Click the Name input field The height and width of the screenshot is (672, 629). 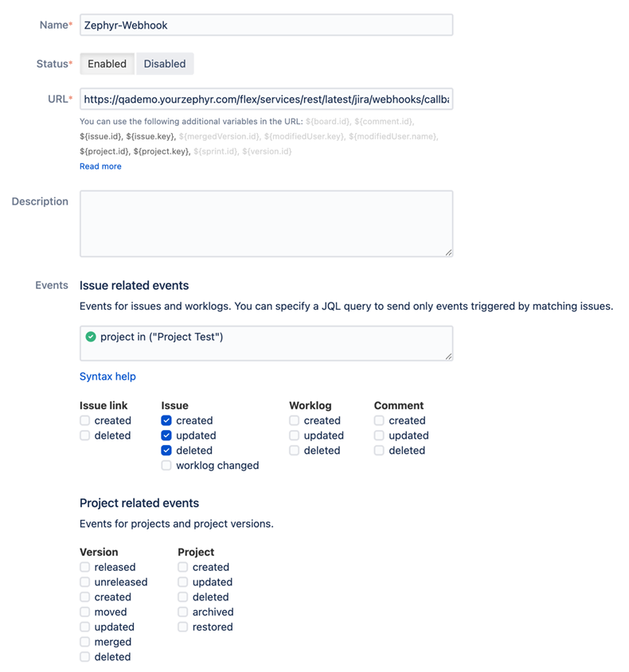[x=266, y=25]
